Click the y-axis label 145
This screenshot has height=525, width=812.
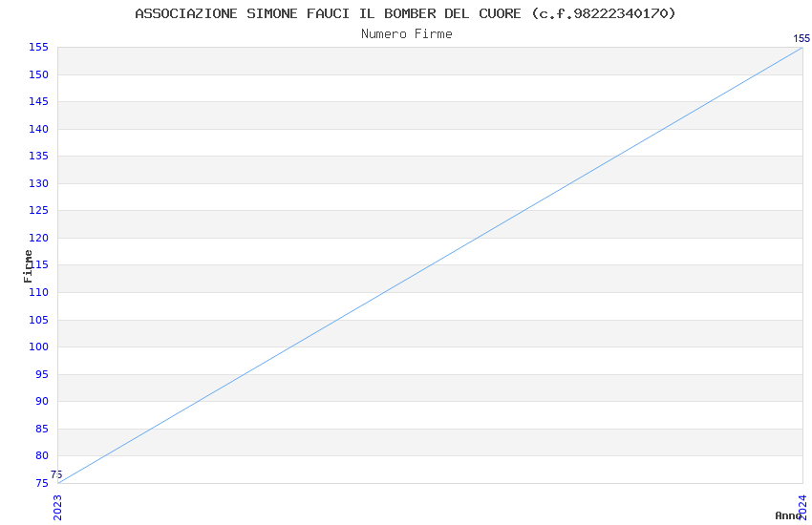(39, 101)
